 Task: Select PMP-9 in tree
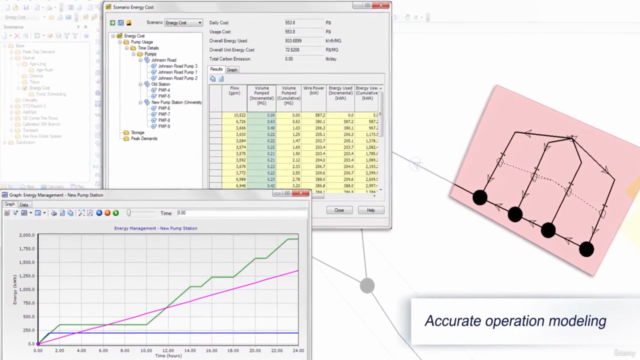[x=164, y=127]
